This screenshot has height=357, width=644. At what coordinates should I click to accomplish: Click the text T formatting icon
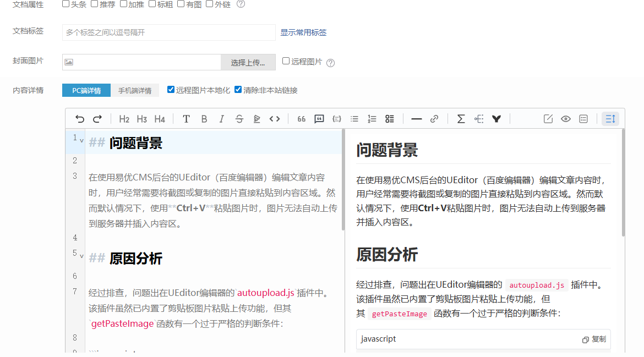186,119
